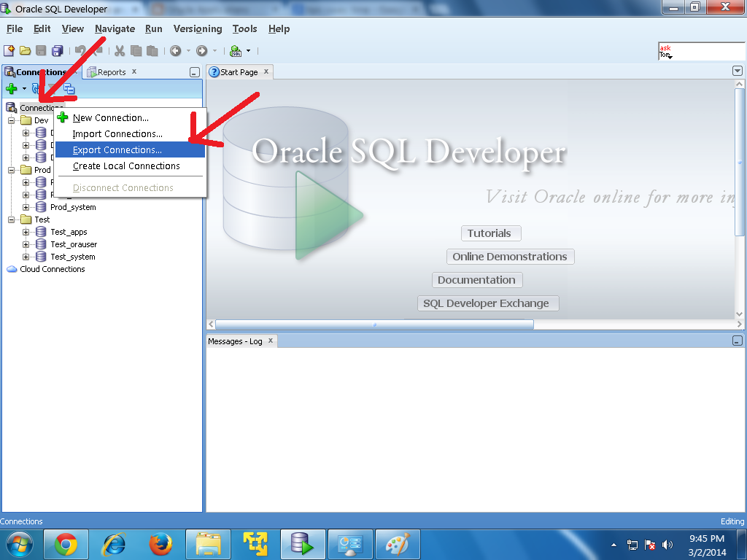Expand the Test_system connection node
Image resolution: width=747 pixels, height=560 pixels.
coord(26,257)
